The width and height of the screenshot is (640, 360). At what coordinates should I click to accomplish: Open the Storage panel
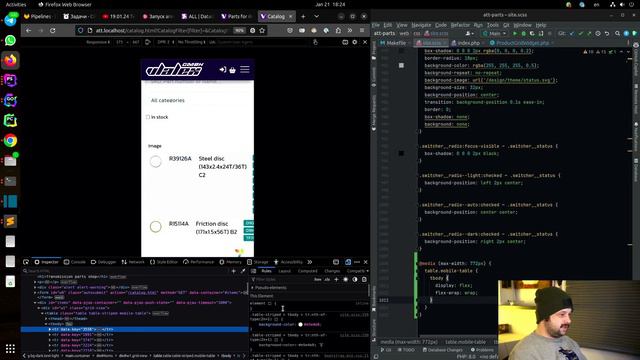click(x=258, y=262)
